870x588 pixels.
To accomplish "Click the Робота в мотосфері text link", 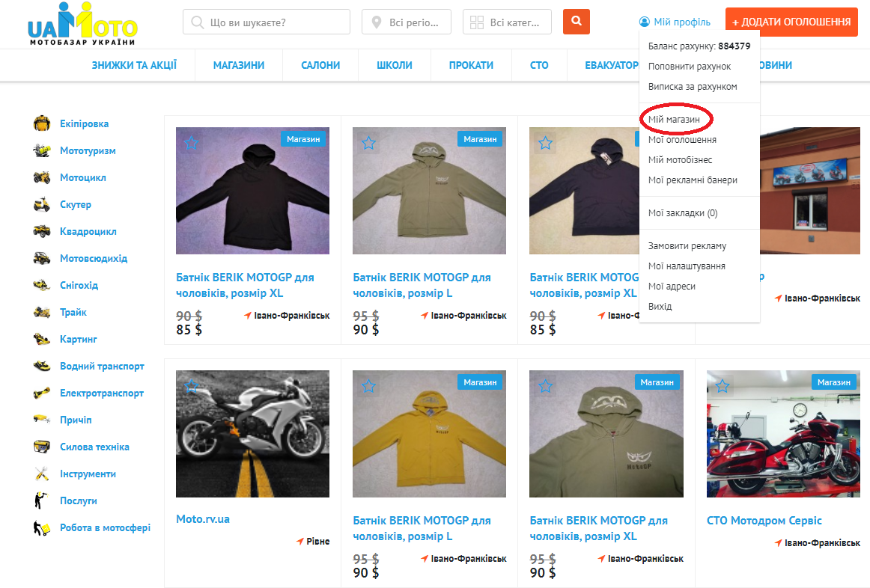I will [106, 527].
